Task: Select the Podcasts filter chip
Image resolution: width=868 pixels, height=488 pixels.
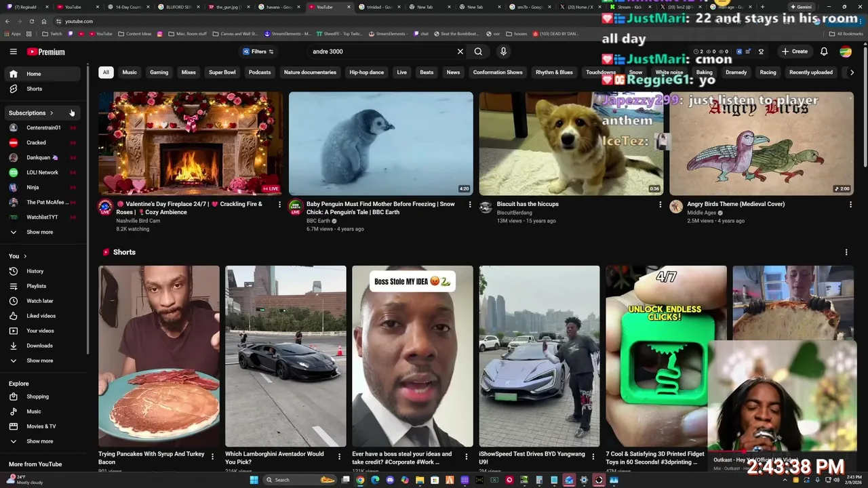Action: [260, 72]
